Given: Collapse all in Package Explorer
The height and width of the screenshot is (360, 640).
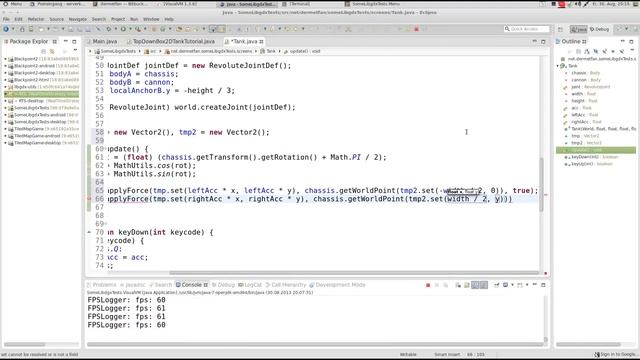Looking at the screenshot, I should [x=43, y=51].
